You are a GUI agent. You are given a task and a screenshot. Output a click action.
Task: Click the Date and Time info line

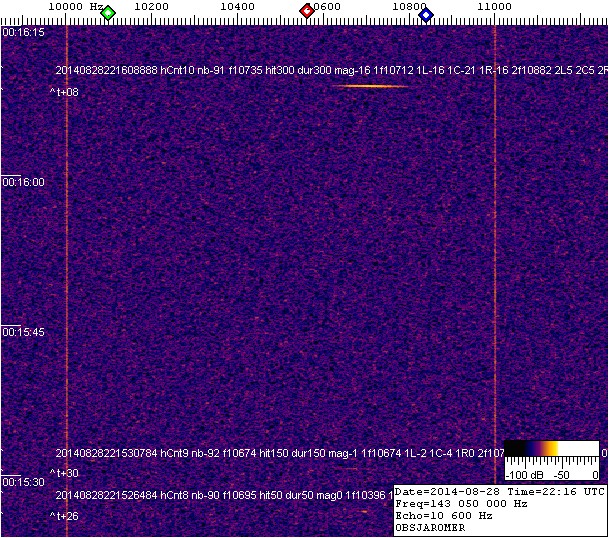(498, 492)
